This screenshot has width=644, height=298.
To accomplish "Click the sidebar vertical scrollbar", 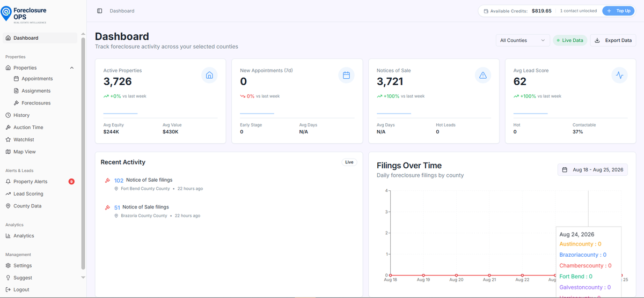I will click(x=83, y=153).
